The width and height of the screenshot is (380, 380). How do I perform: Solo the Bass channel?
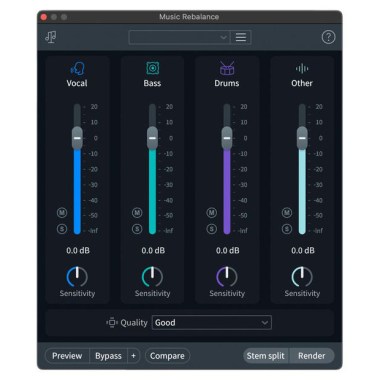[x=137, y=229]
